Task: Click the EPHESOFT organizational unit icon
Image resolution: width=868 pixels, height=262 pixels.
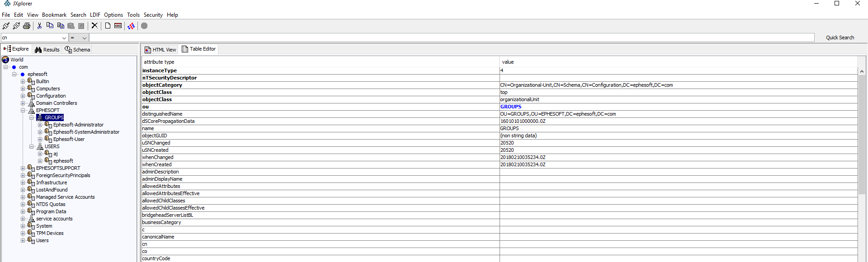Action: click(x=31, y=110)
